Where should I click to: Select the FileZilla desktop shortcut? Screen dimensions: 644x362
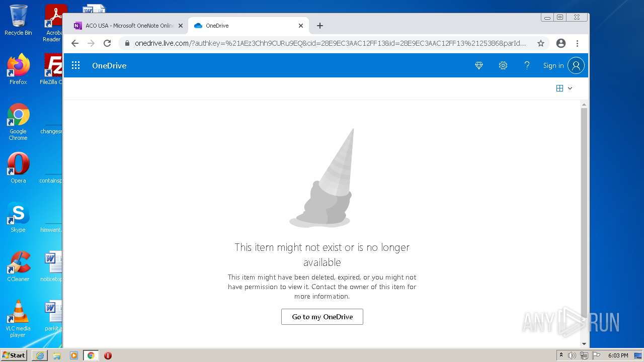52,69
